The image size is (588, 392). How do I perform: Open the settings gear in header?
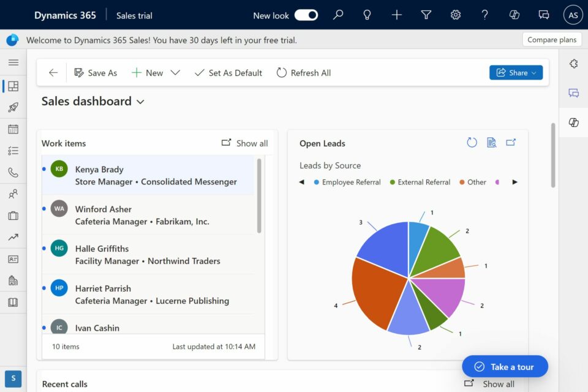tap(456, 15)
